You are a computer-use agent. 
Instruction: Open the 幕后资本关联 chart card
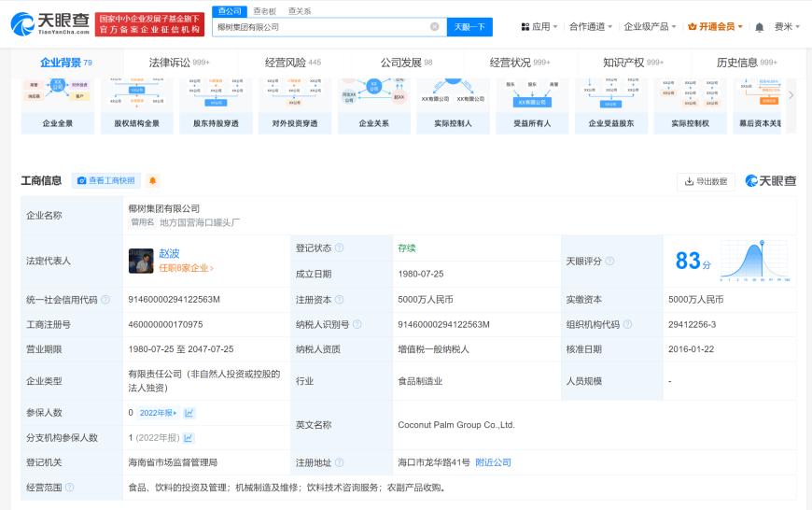click(758, 106)
